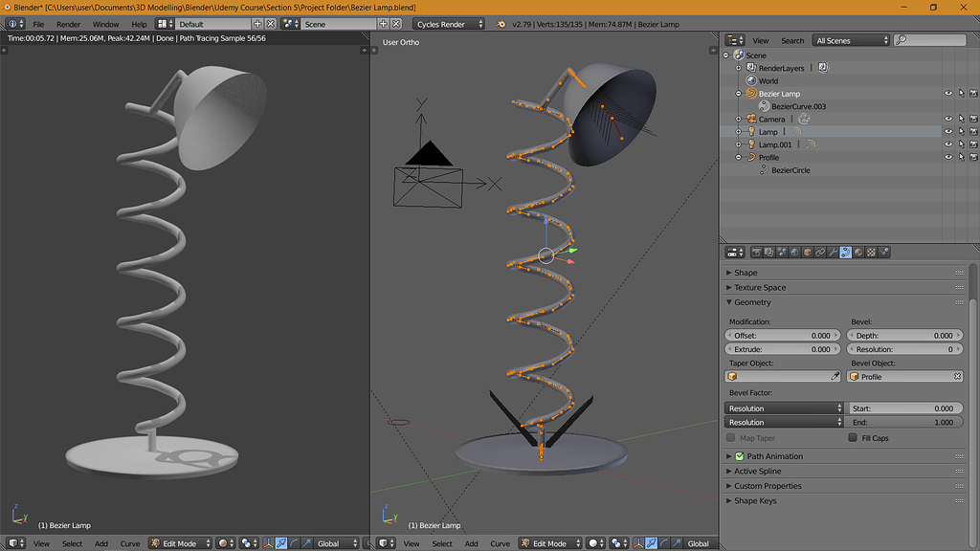980x551 pixels.
Task: Select the Object Constraints link tab
Action: coord(819,253)
